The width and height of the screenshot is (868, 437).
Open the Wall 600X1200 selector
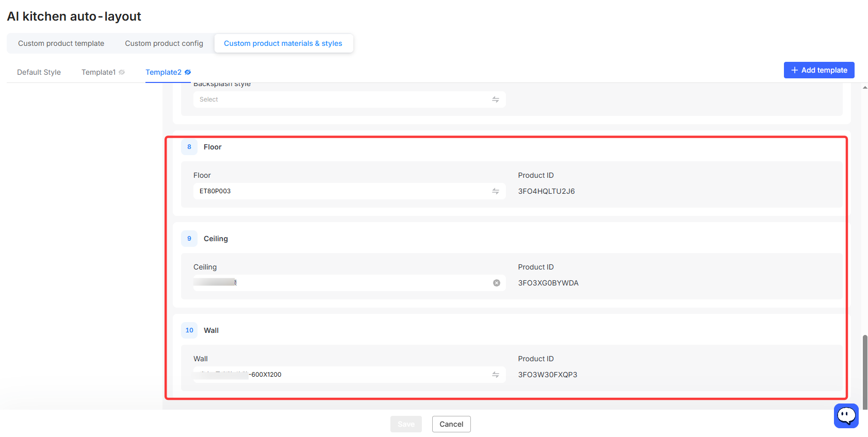[x=349, y=375]
